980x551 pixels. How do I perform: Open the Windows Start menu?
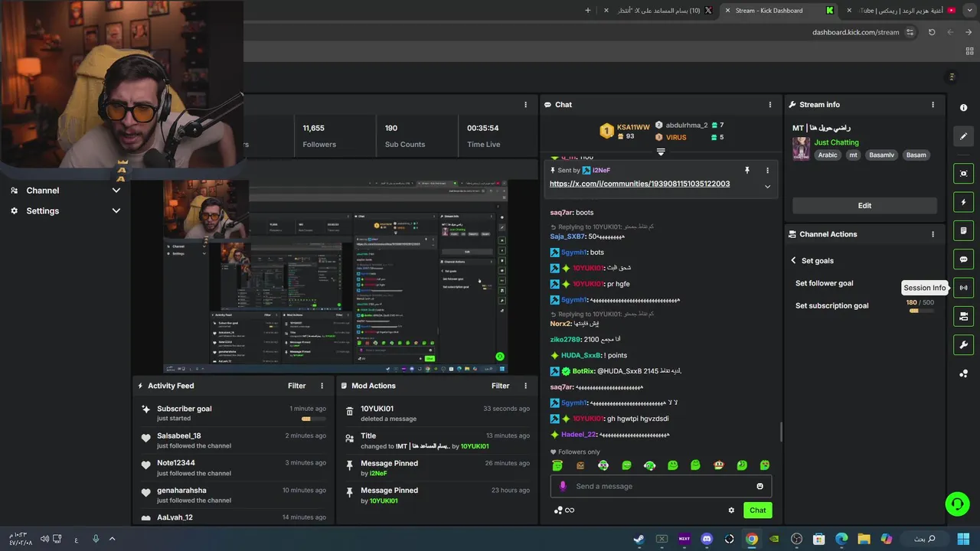coord(963,539)
